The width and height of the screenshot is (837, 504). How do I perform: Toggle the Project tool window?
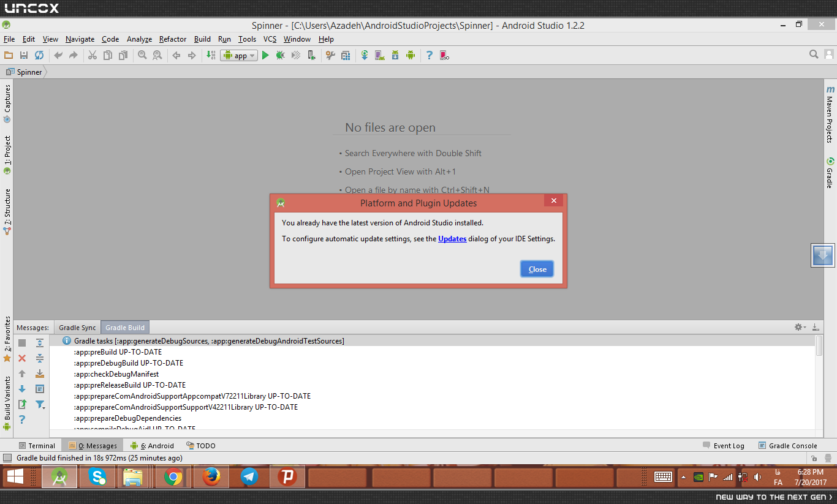(7, 155)
